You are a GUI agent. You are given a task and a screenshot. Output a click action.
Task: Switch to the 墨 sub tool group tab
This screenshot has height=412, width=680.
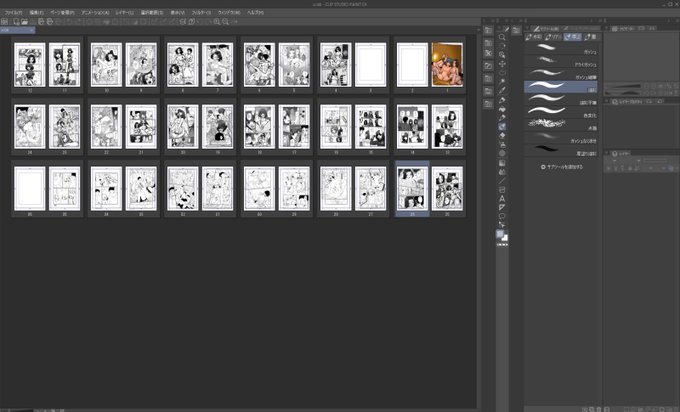point(591,37)
